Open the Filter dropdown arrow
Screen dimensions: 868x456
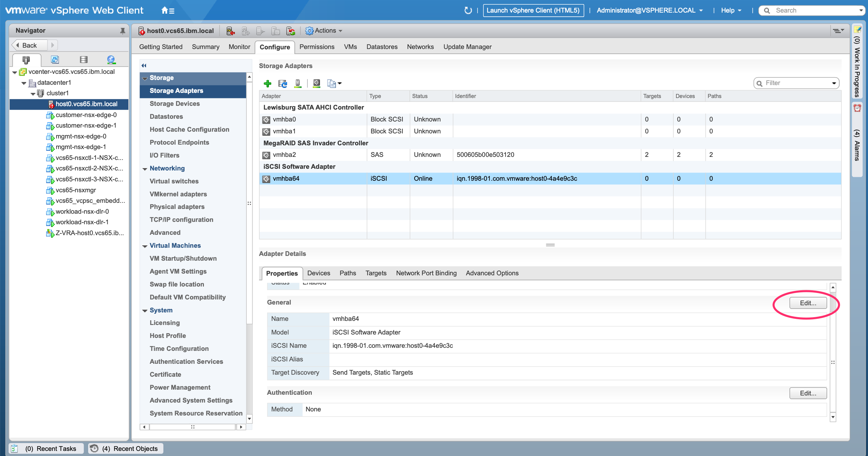(x=834, y=83)
